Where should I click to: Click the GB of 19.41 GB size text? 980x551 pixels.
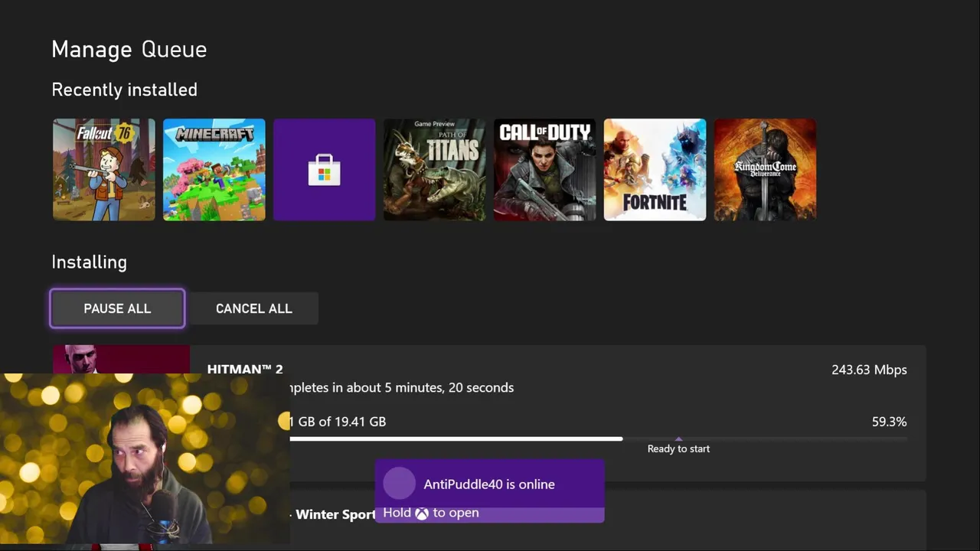click(x=337, y=422)
